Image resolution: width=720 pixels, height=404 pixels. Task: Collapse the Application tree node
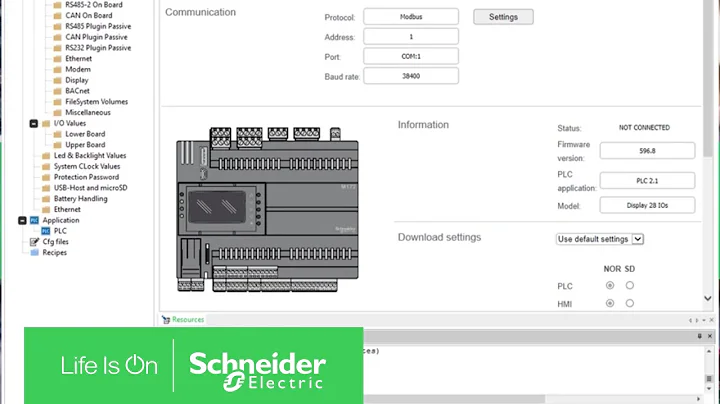tap(22, 220)
